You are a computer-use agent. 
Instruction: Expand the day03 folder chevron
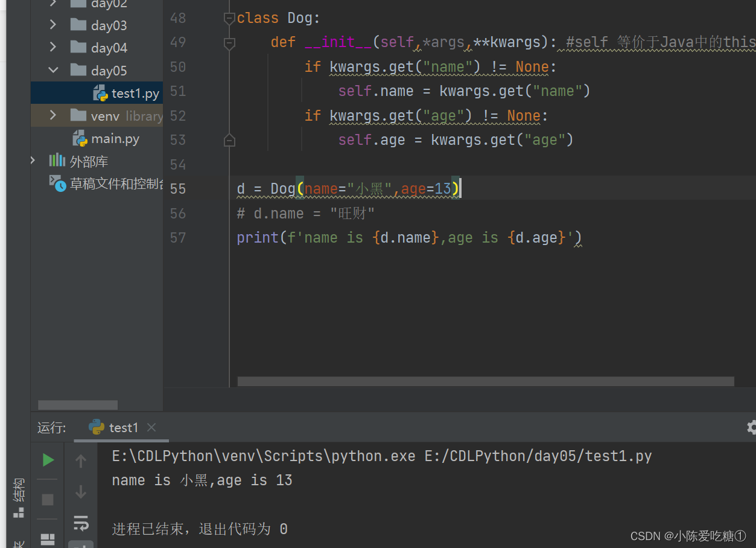click(x=52, y=25)
